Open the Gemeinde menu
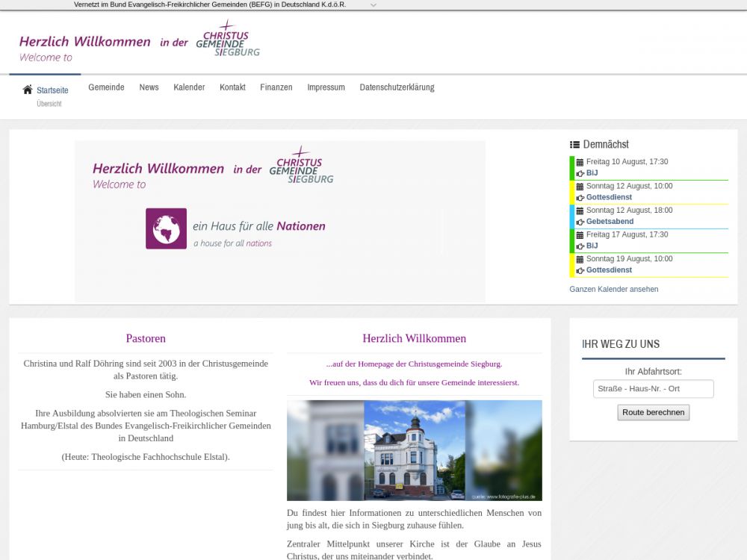The image size is (747, 560). pyautogui.click(x=106, y=87)
